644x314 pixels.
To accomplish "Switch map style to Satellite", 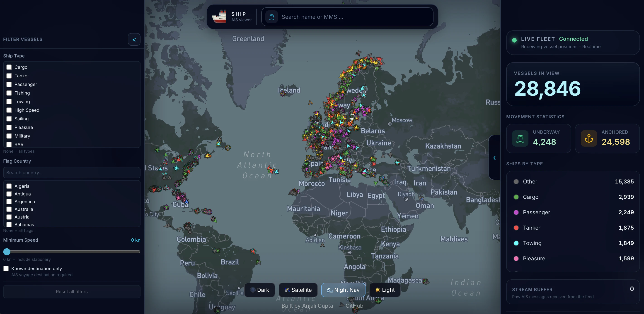I will click(298, 290).
